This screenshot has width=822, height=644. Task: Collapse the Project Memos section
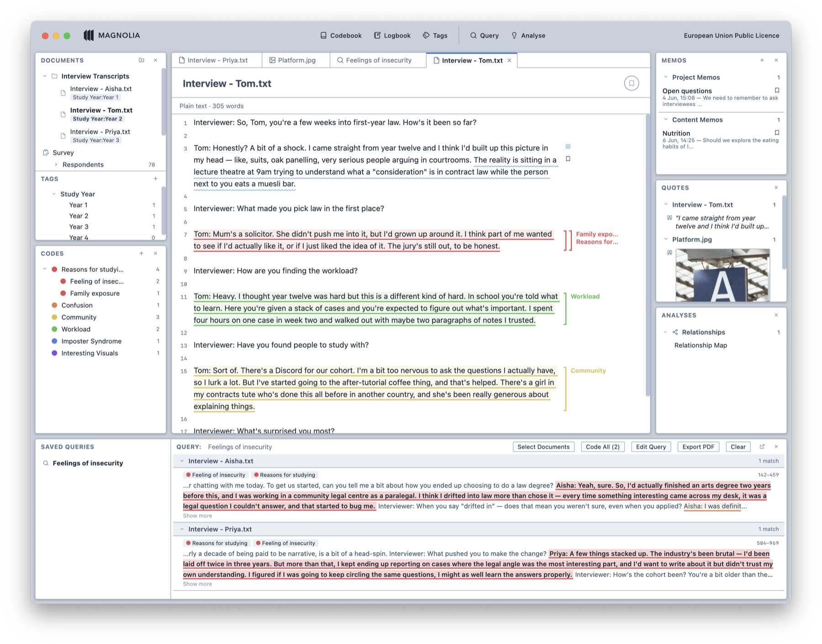666,77
